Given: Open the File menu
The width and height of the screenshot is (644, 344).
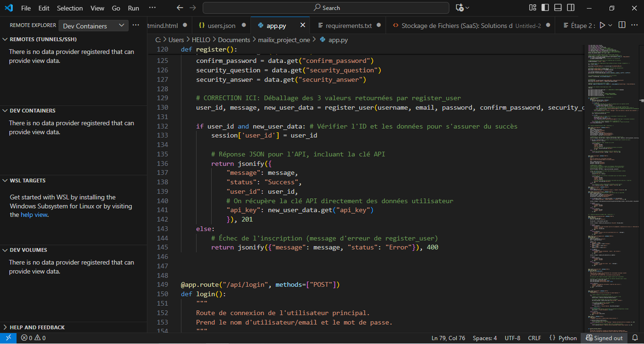Looking at the screenshot, I should 26,8.
